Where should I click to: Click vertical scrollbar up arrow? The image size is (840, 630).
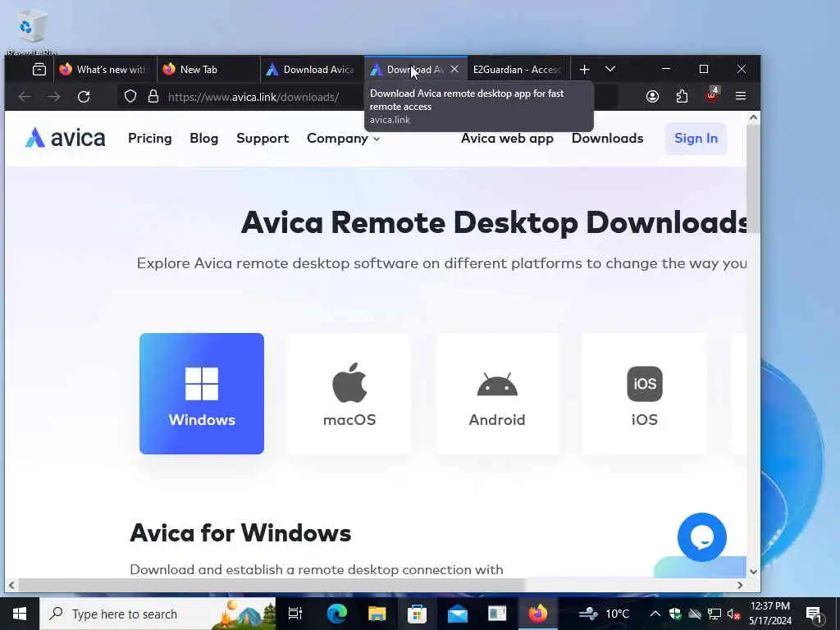(753, 117)
